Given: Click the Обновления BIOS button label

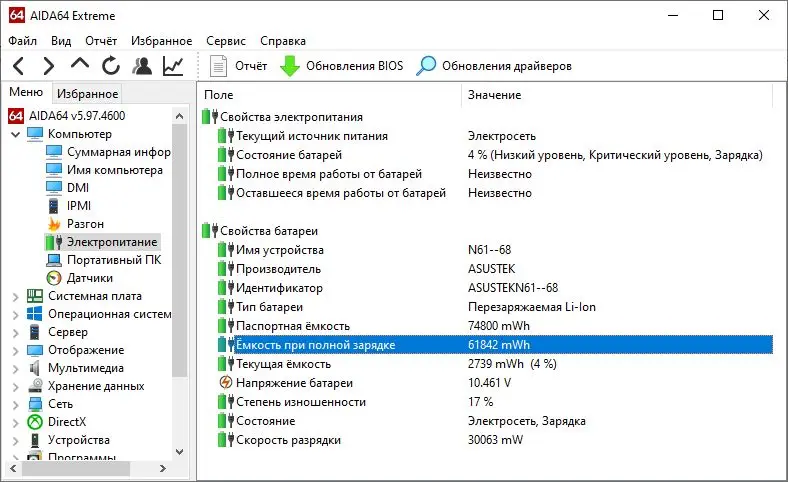Looking at the screenshot, I should [354, 66].
